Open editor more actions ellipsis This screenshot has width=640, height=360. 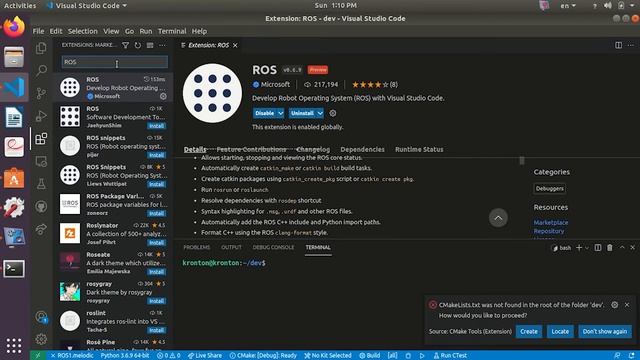coord(631,45)
